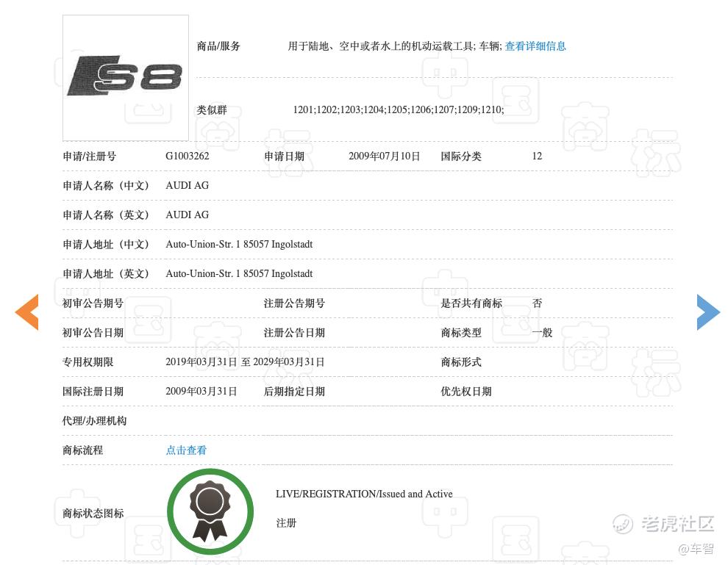This screenshot has height=565, width=728.
Task: Go to next record via blue right arrow
Action: pyautogui.click(x=707, y=312)
